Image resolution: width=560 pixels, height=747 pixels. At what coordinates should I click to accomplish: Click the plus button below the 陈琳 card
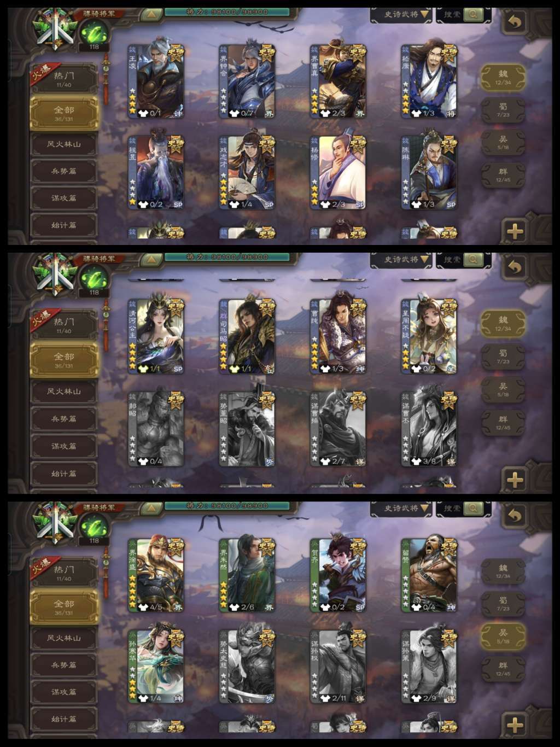click(x=514, y=231)
